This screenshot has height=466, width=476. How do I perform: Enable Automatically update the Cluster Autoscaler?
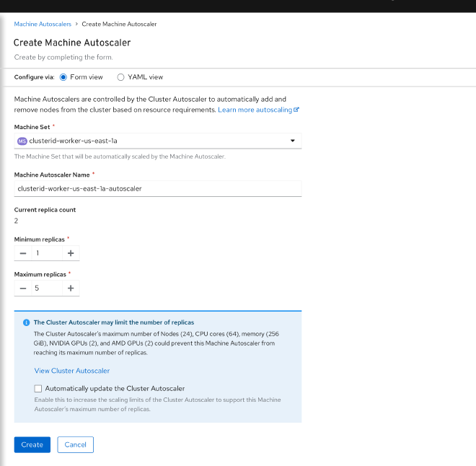pyautogui.click(x=38, y=389)
